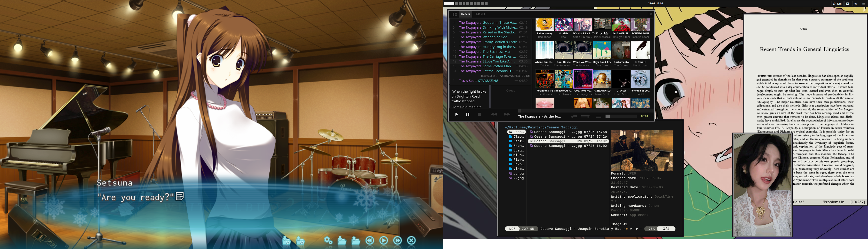Open MENU in music player
Viewport: 868px width, 249px height.
pyautogui.click(x=480, y=14)
